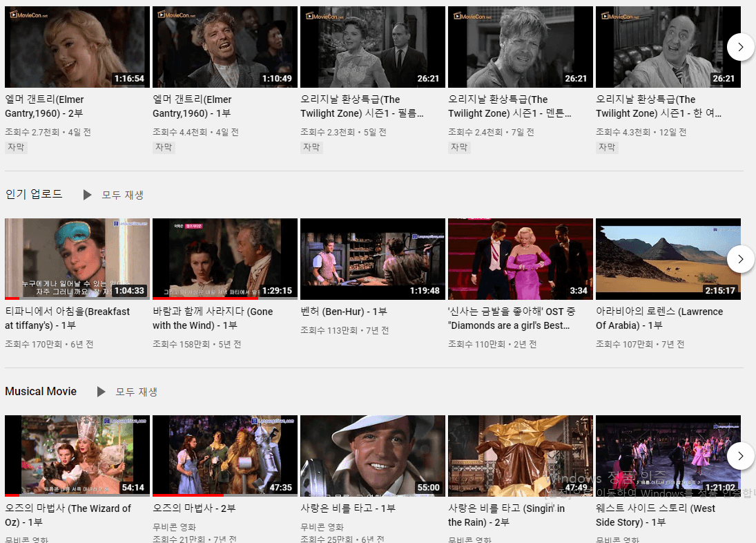Open Twilight Zone 덴튼 episode thumbnail
Screen dimensions: 756x543
coord(521,47)
